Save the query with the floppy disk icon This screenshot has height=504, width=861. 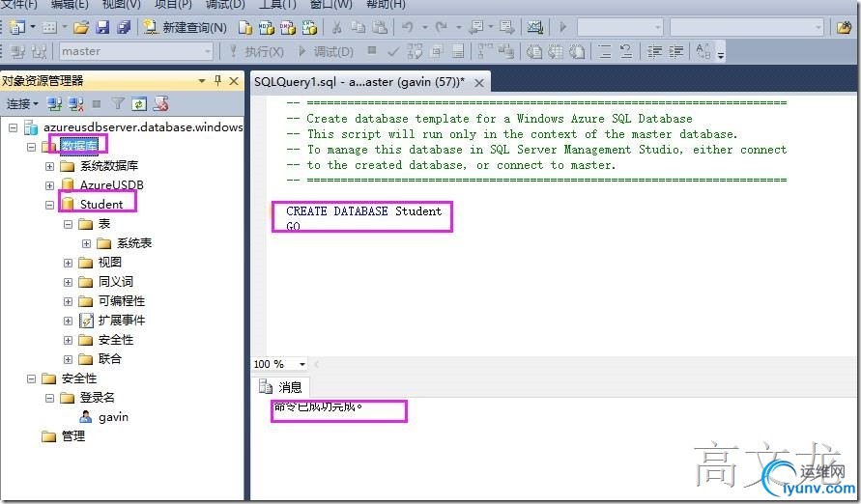point(102,27)
